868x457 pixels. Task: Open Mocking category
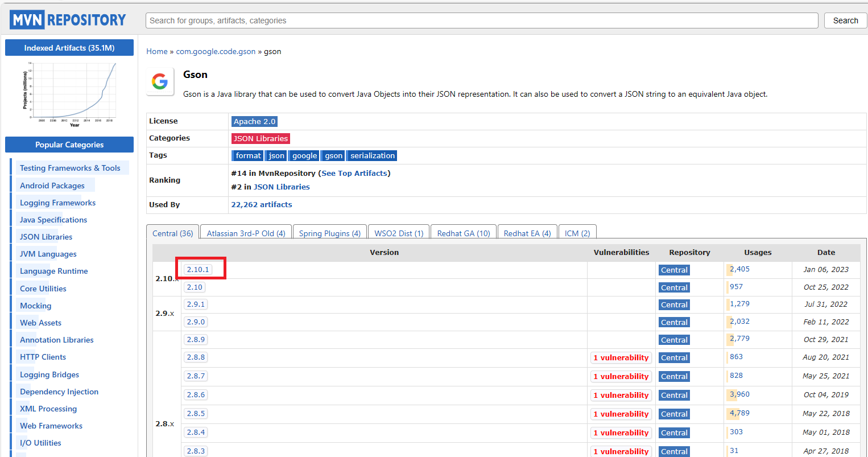point(36,306)
